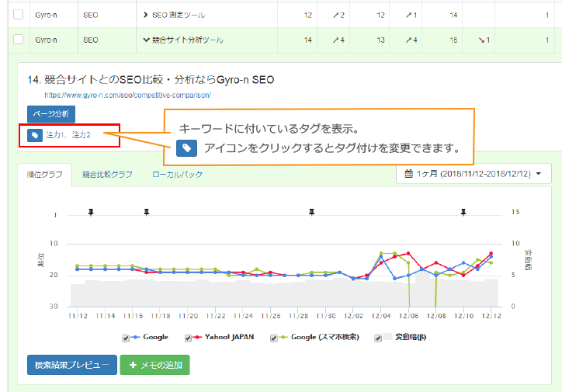Image resolution: width=562 pixels, height=392 pixels.
Task: Click the grey 変動幅 legend swatch
Action: 387,337
